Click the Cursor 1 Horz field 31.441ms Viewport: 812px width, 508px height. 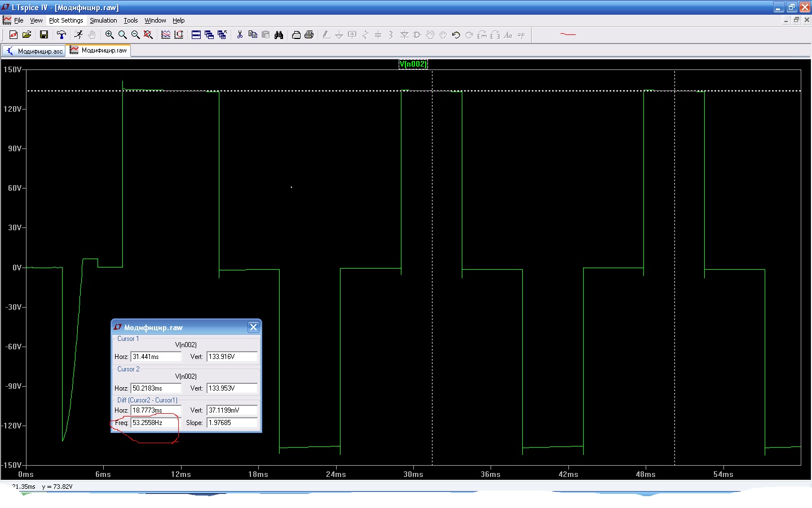point(156,357)
